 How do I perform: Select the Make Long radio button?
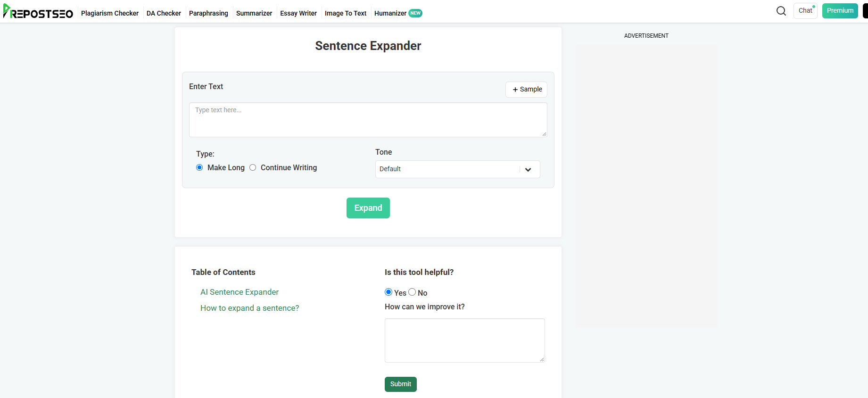pos(199,167)
